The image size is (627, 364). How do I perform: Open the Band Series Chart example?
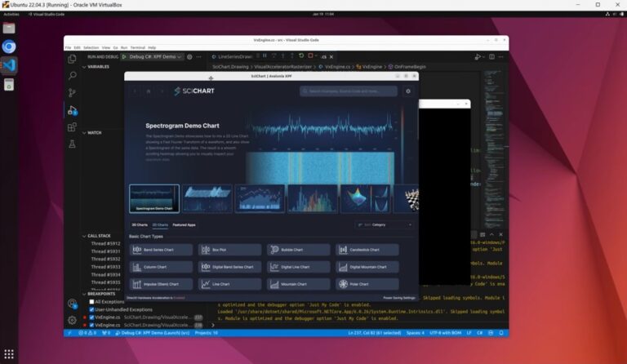pos(161,250)
